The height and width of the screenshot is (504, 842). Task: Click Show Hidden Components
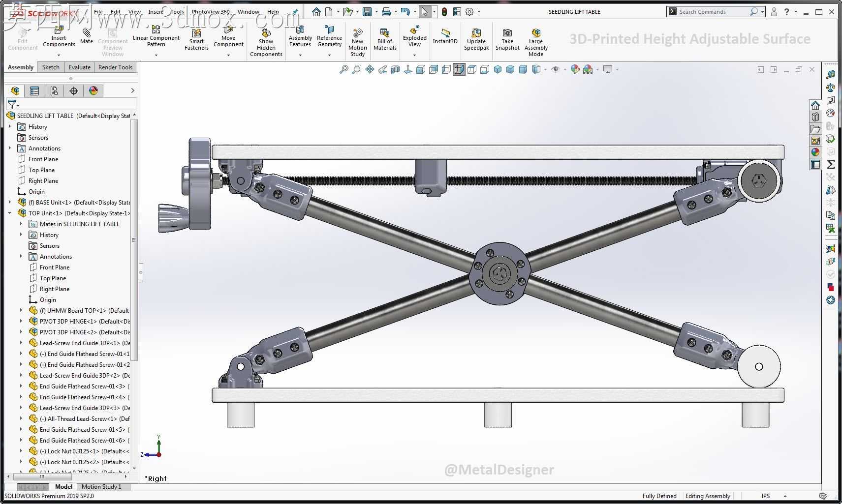pyautogui.click(x=266, y=41)
